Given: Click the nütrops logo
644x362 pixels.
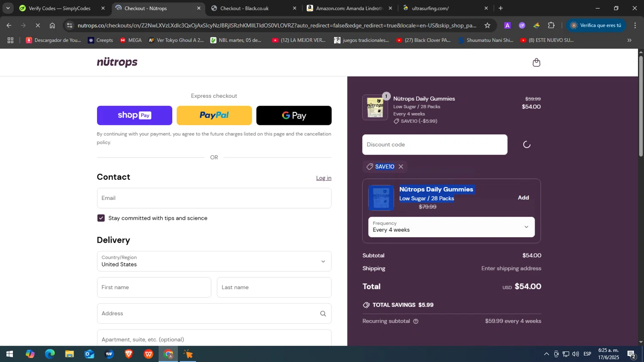Looking at the screenshot, I should coord(117,62).
